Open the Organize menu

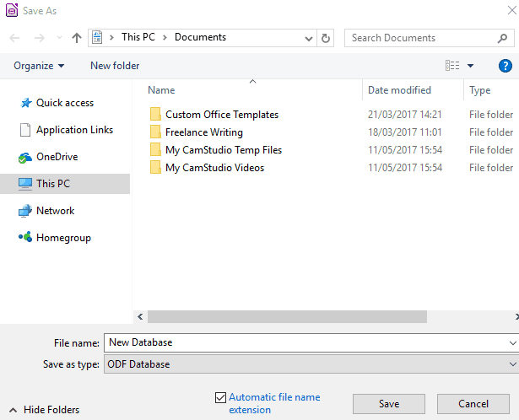(39, 66)
